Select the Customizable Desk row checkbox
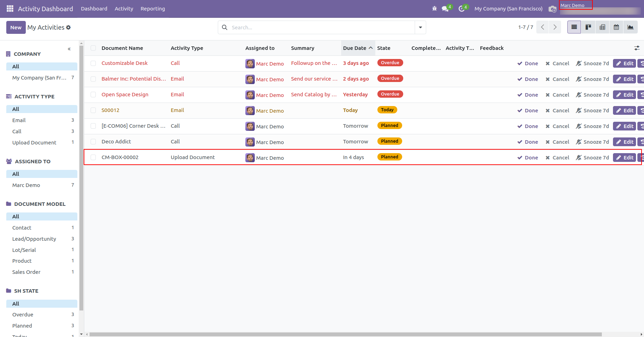644x337 pixels. [93, 63]
